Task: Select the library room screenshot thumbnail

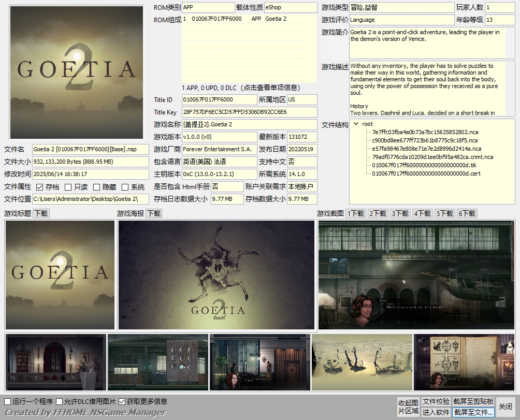Action: click(x=56, y=362)
